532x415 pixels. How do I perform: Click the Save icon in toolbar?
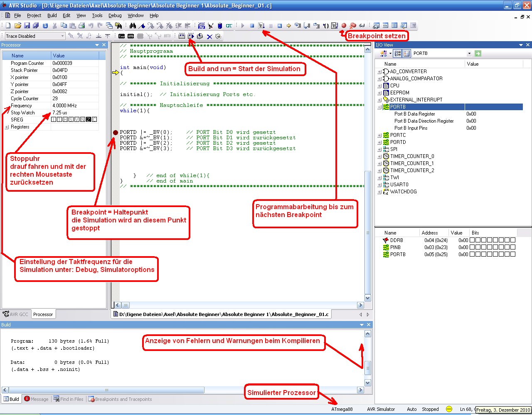[27, 25]
